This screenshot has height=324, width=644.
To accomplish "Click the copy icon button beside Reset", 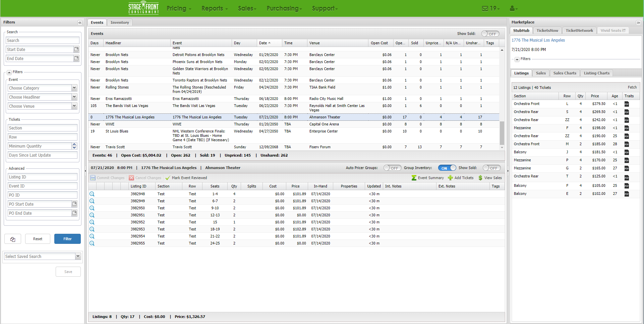I will (x=13, y=239).
